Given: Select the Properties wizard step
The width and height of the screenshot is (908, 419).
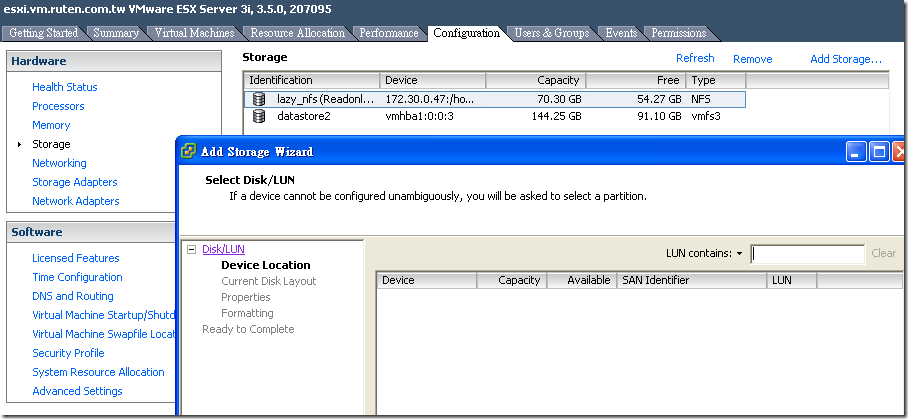Looking at the screenshot, I should pyautogui.click(x=246, y=297).
